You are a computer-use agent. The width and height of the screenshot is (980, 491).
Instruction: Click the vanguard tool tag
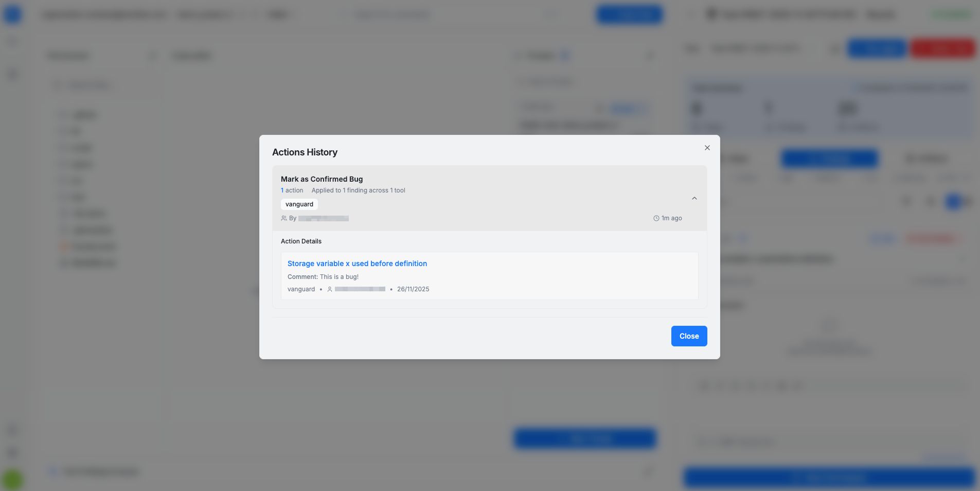tap(299, 204)
